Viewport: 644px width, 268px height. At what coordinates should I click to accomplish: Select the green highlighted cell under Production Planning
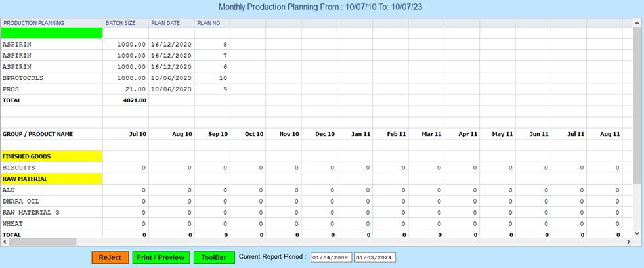52,33
